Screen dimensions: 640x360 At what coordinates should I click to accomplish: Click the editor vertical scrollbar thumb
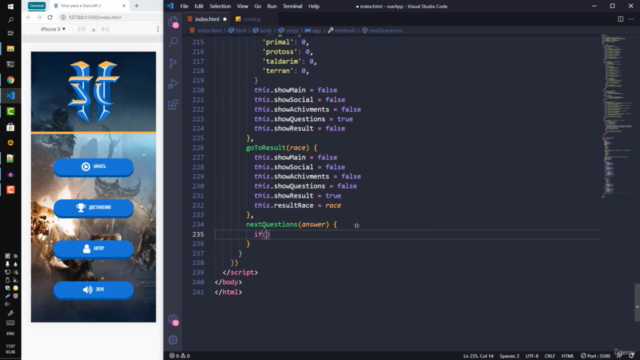(x=637, y=302)
